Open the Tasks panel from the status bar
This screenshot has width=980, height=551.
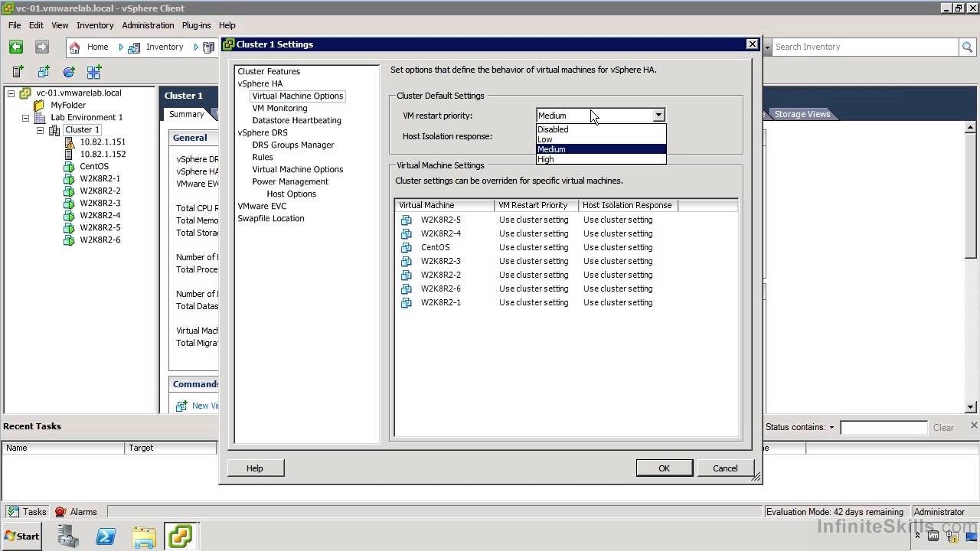(x=28, y=512)
